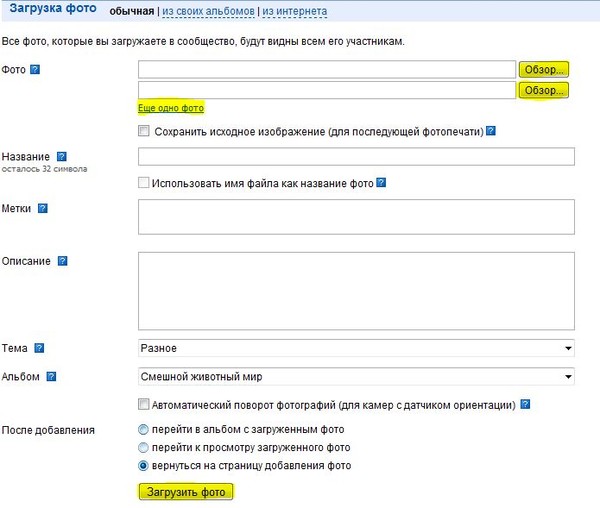Click help icon next to Название
Screen dimensions: 600x508
pos(62,156)
